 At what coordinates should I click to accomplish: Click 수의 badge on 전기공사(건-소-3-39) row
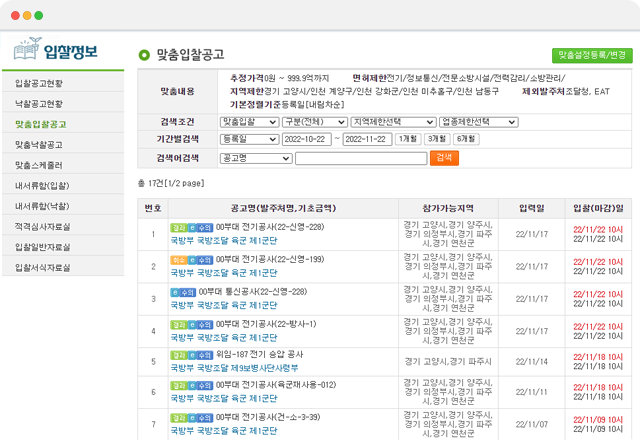205,418
